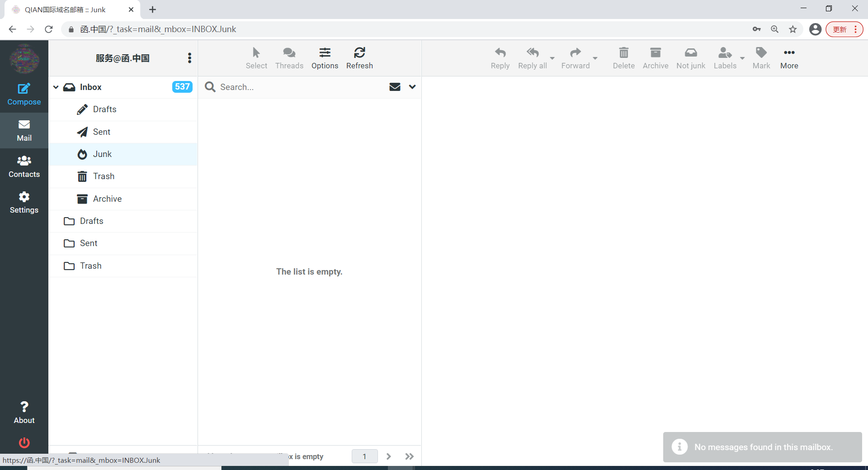Click the zoom magnifier icon in address bar
This screenshot has width=868, height=470.
click(774, 29)
